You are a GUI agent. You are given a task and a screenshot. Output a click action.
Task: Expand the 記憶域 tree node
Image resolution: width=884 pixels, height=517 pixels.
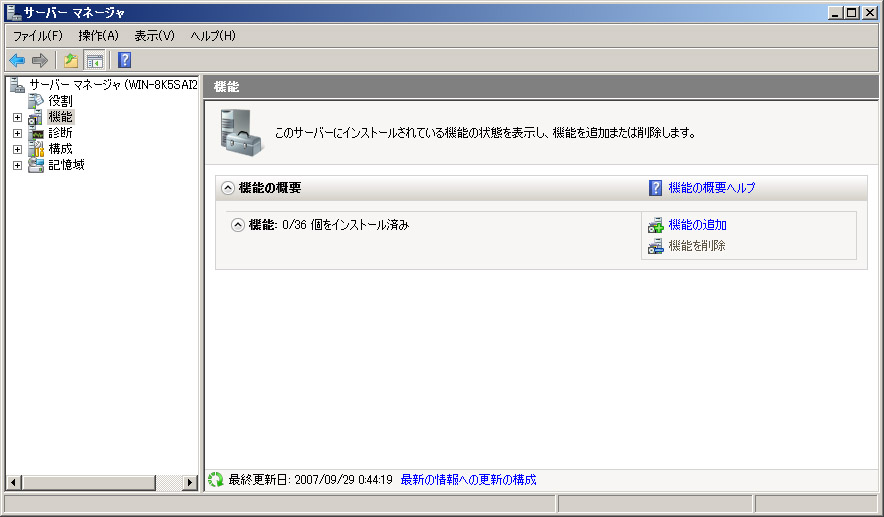pos(17,165)
